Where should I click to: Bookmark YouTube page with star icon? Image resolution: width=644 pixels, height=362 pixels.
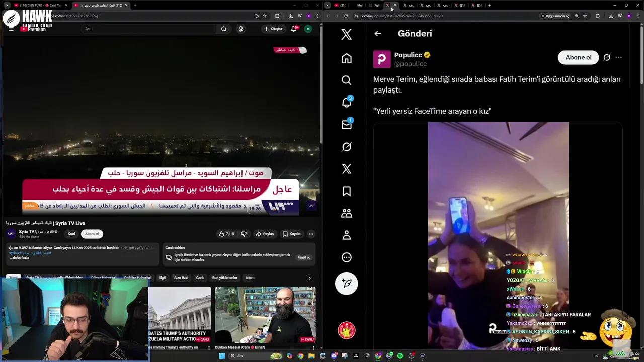(x=265, y=16)
